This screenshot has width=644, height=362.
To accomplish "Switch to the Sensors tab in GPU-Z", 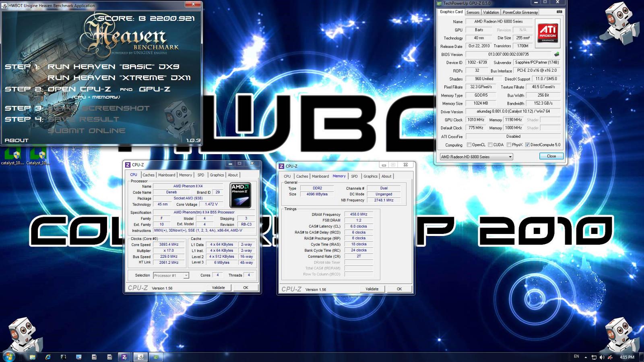I will pyautogui.click(x=473, y=12).
